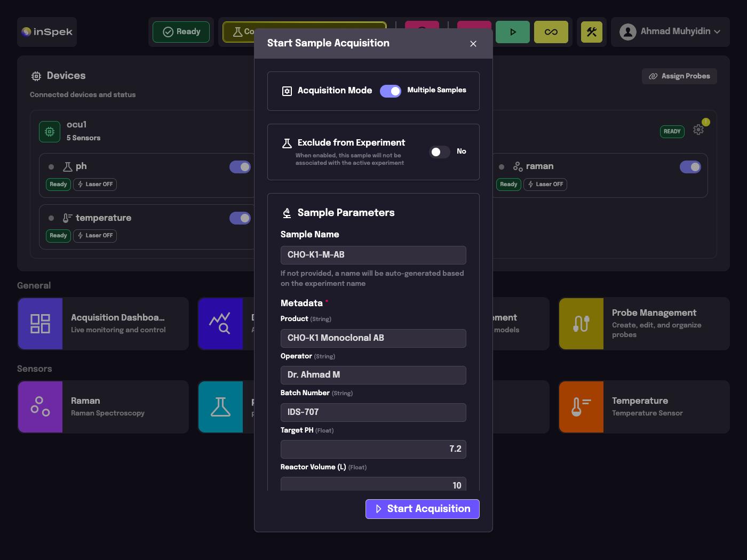Viewport: 747px width, 560px height.
Task: Open the tools wrench icon button
Action: (592, 32)
